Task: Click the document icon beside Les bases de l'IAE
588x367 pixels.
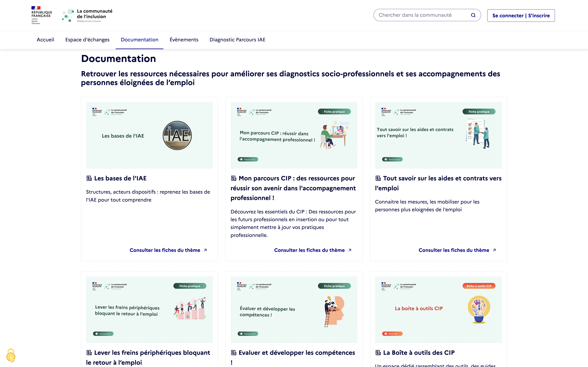Action: click(89, 178)
